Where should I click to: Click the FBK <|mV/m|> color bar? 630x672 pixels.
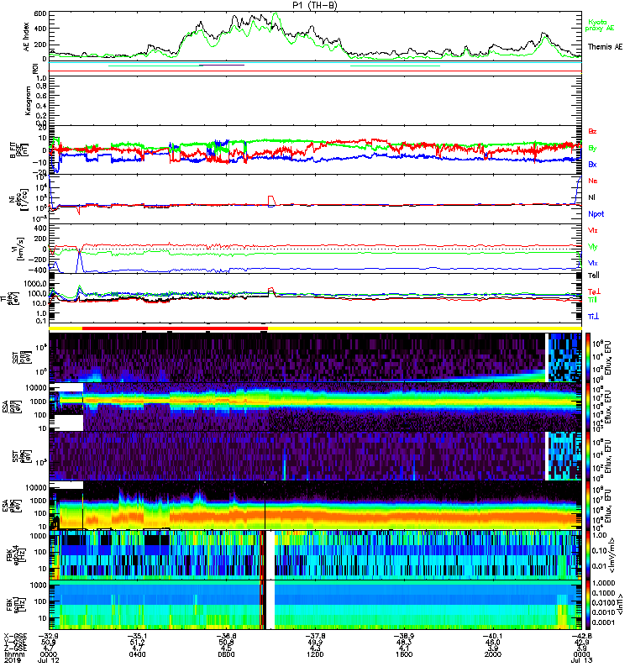[587, 555]
